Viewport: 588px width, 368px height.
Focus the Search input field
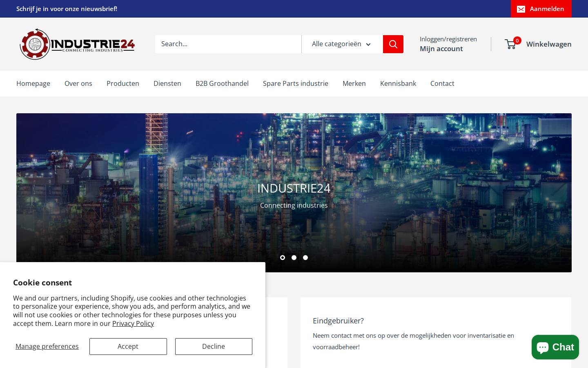[228, 44]
